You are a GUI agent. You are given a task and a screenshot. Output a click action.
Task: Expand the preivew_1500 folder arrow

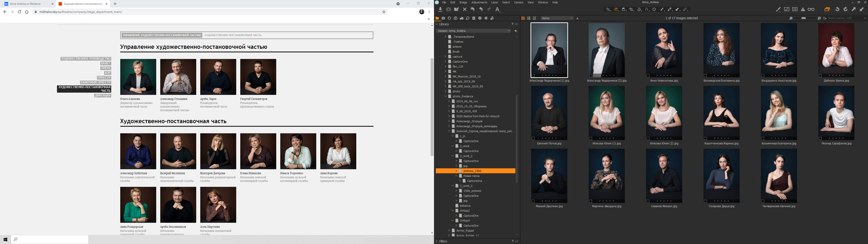[x=457, y=171]
